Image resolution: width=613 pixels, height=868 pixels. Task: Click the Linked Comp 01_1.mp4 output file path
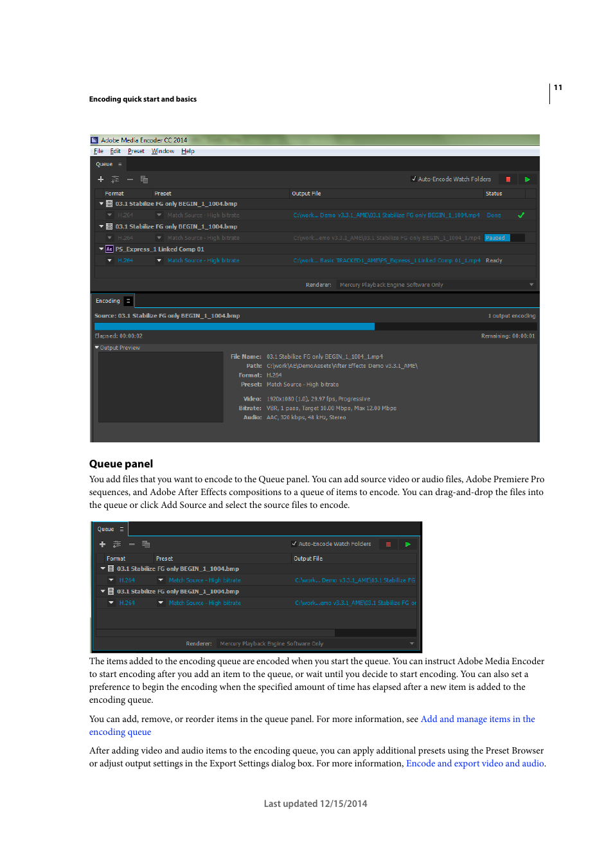[x=386, y=260]
